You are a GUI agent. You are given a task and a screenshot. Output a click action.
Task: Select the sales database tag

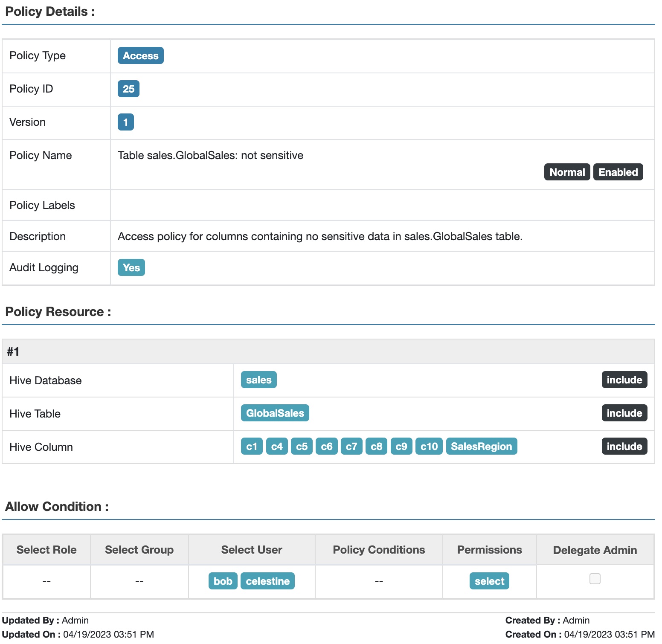pos(258,380)
